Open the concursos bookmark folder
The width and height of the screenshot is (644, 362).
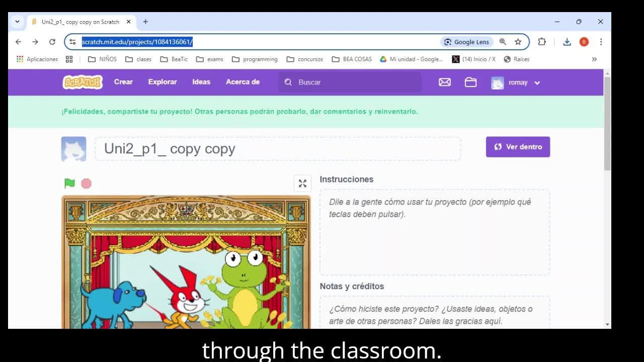[x=305, y=59]
